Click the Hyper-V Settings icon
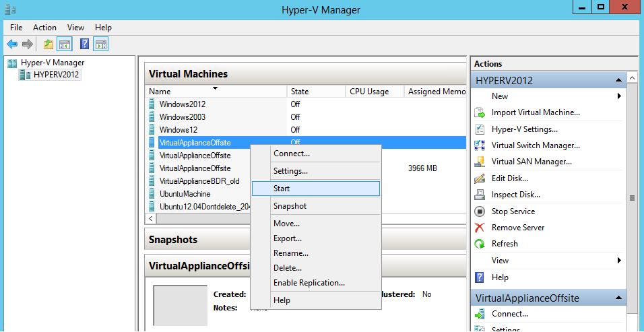The image size is (644, 332). coord(480,129)
